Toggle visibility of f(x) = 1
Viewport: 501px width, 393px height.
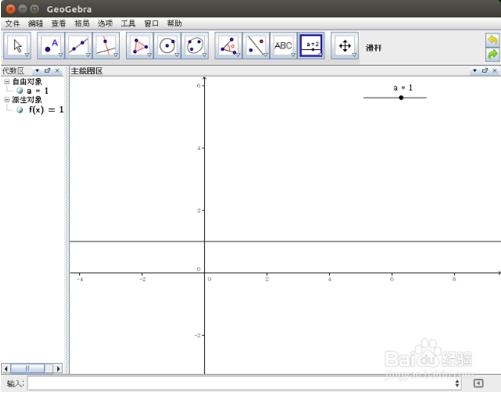20,110
